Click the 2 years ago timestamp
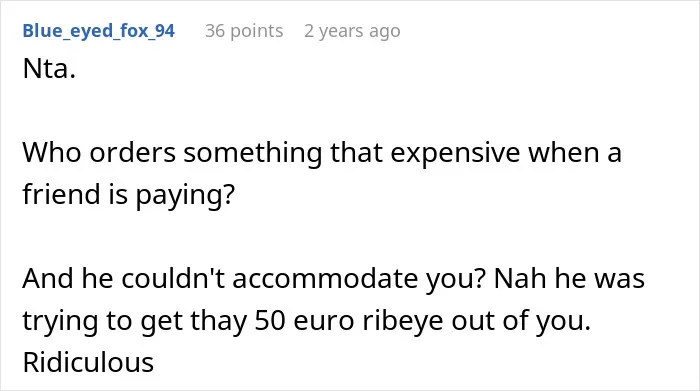Image resolution: width=700 pixels, height=391 pixels. 352,31
